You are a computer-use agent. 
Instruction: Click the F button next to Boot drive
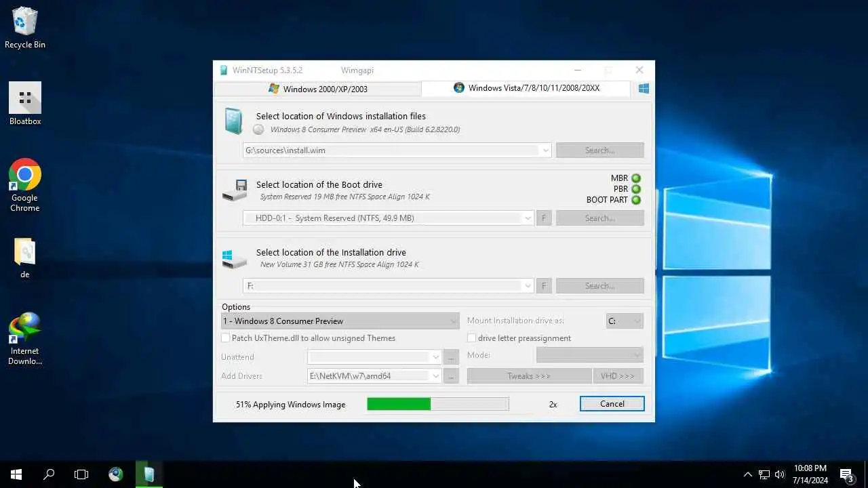click(x=543, y=218)
